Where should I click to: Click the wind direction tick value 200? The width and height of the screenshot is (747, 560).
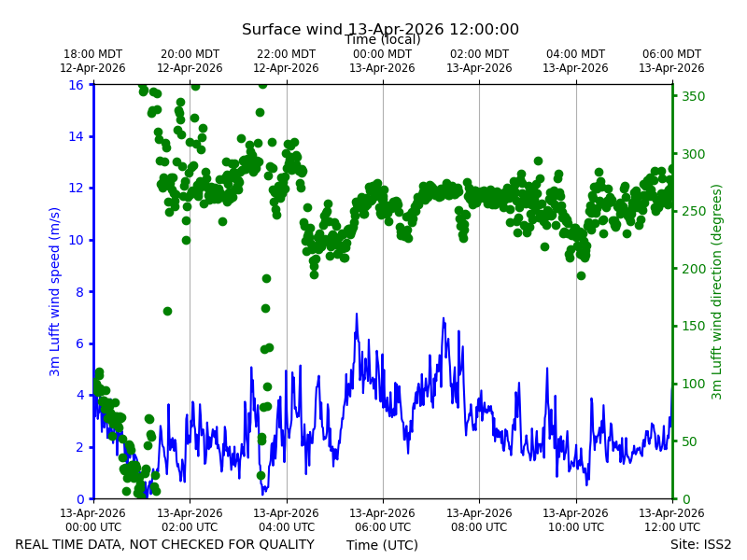pyautogui.click(x=693, y=269)
